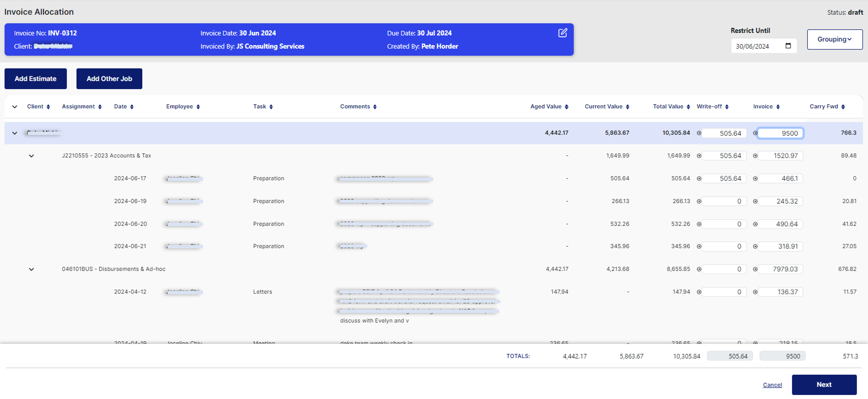868x399 pixels.
Task: Collapse the 046101BUS - Disbursements & Ad-hoc group
Action: 31,269
